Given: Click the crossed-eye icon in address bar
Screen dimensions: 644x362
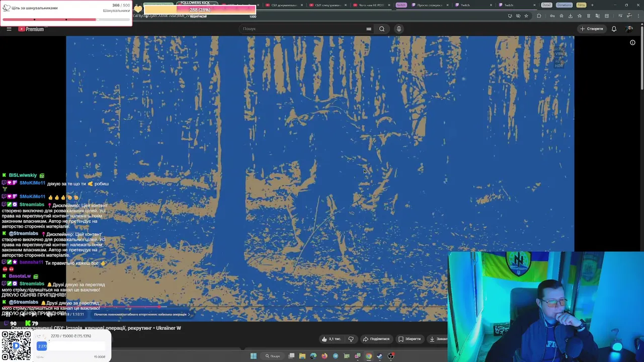Looking at the screenshot, I should pyautogui.click(x=518, y=16).
